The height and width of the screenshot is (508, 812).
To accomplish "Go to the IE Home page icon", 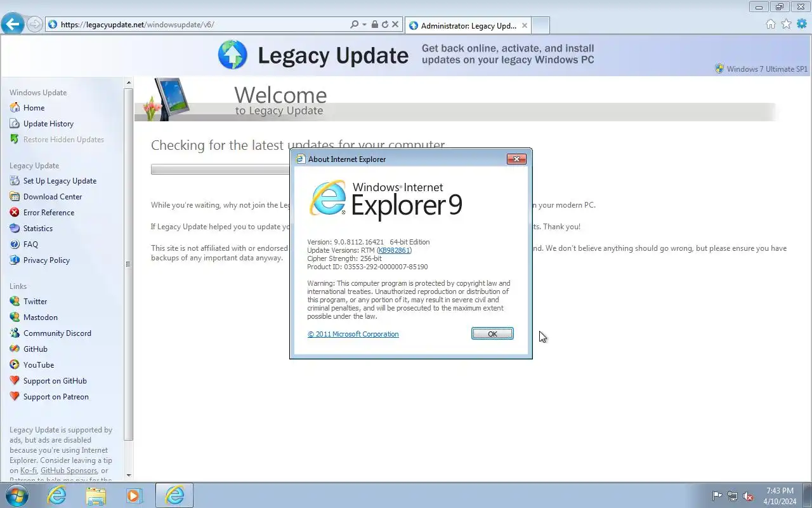I will 770,24.
